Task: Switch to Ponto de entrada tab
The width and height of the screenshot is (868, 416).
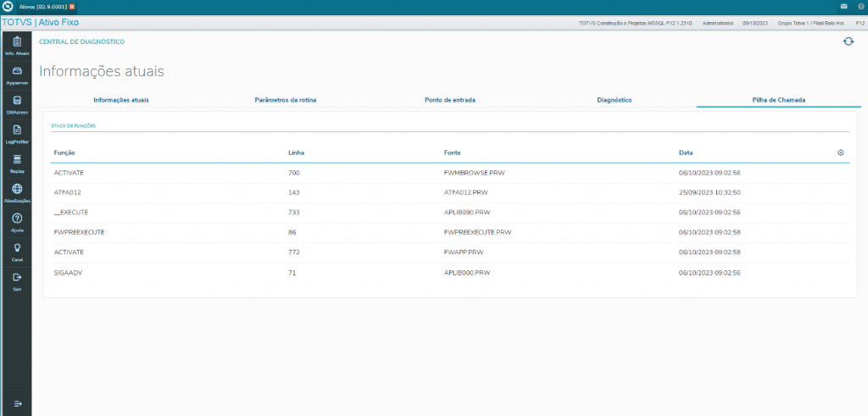Action: coord(450,100)
